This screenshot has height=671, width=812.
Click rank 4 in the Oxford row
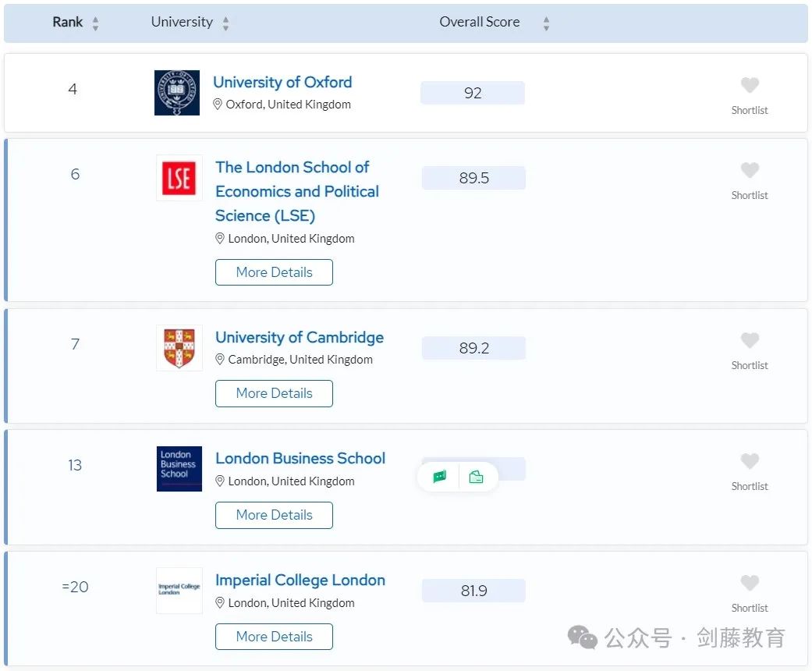coord(73,89)
